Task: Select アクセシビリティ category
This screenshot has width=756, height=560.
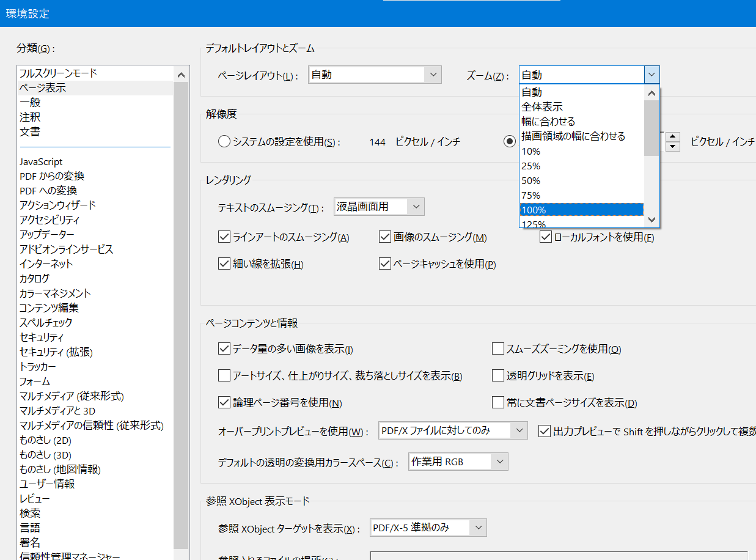Action: 50,220
